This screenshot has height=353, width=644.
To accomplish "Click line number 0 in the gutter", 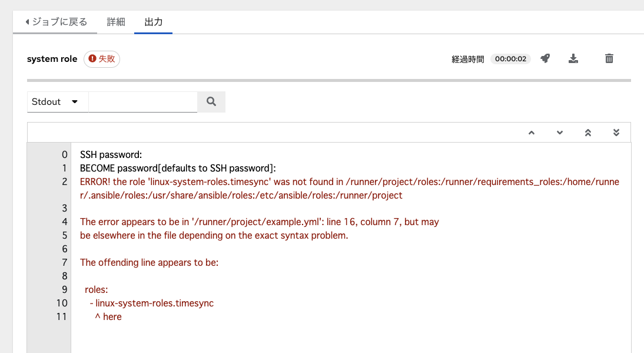I will (65, 154).
